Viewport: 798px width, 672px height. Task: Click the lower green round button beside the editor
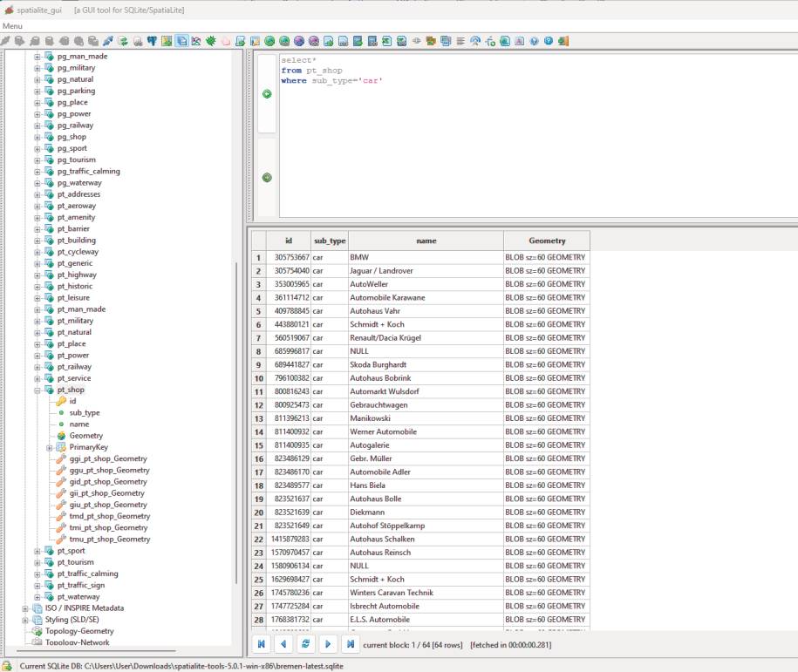click(267, 178)
